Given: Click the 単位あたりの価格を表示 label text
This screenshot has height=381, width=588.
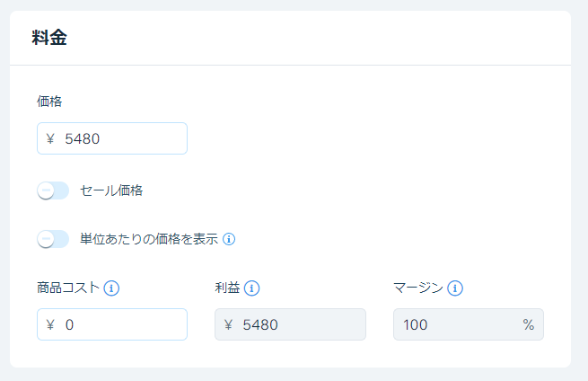Looking at the screenshot, I should pyautogui.click(x=149, y=239).
